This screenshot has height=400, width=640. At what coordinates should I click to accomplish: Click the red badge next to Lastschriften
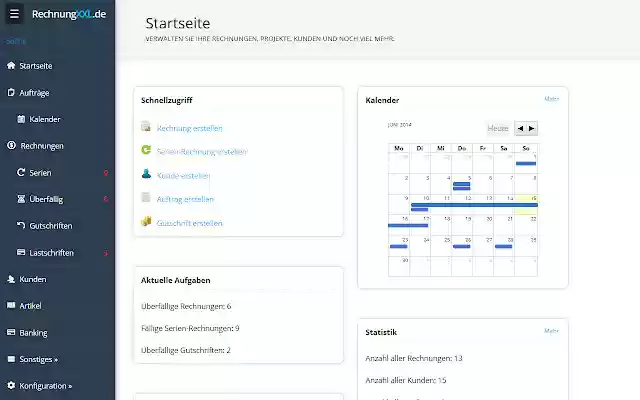(x=106, y=253)
